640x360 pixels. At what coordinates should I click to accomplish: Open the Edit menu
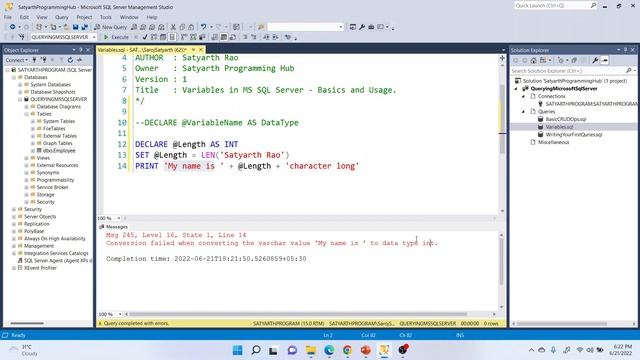click(24, 17)
